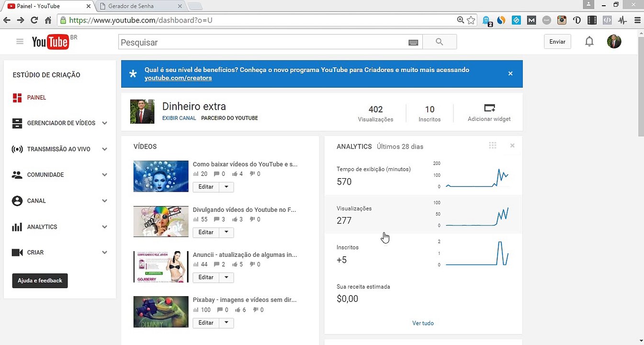Bookmark this page with the star icon

(471, 20)
